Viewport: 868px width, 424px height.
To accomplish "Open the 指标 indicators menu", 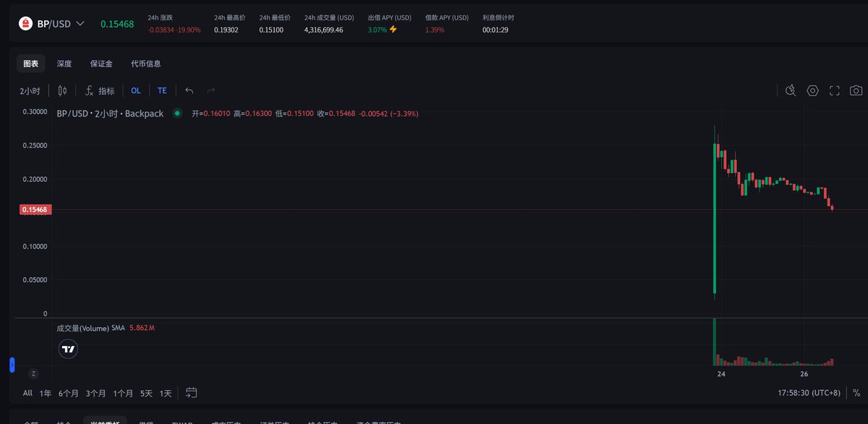I will (x=100, y=90).
